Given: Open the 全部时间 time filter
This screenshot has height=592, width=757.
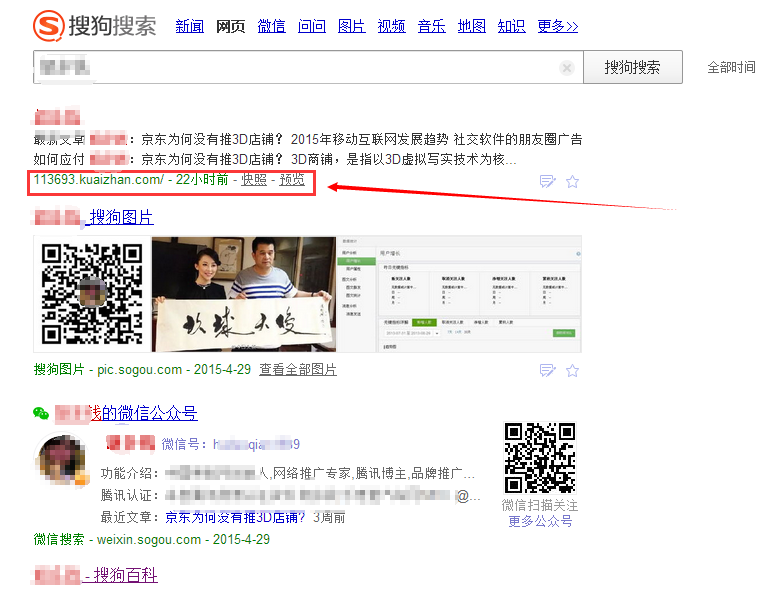Looking at the screenshot, I should point(731,68).
